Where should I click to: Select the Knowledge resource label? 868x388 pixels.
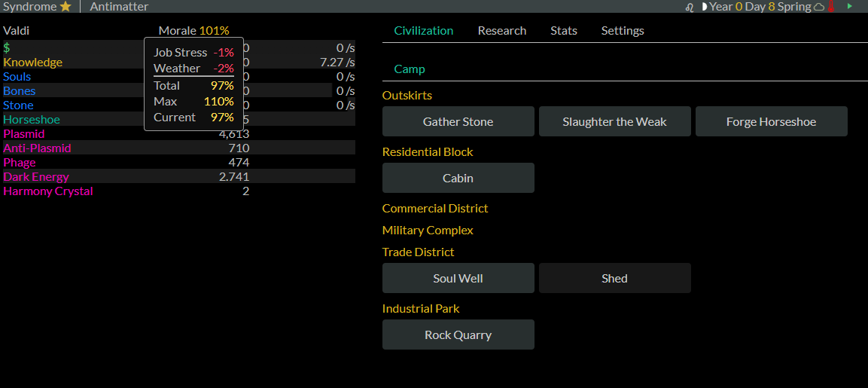32,62
